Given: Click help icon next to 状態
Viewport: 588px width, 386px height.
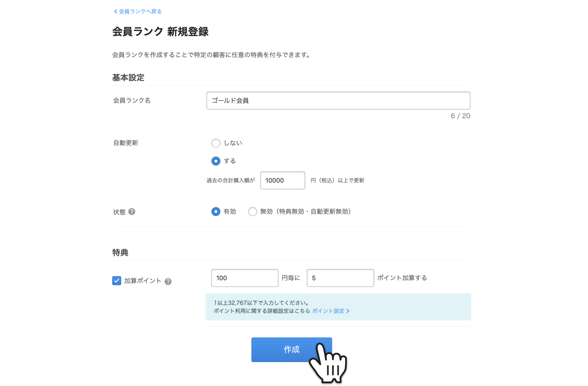Looking at the screenshot, I should click(x=131, y=212).
